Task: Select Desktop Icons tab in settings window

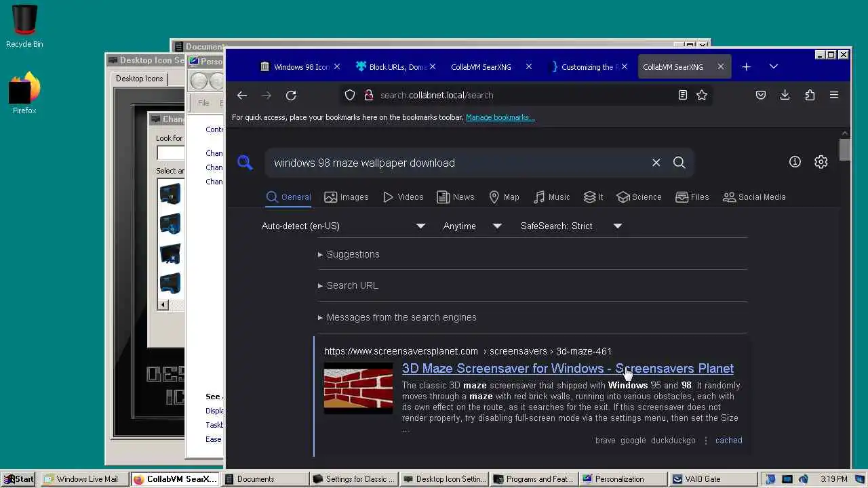Action: (x=140, y=79)
